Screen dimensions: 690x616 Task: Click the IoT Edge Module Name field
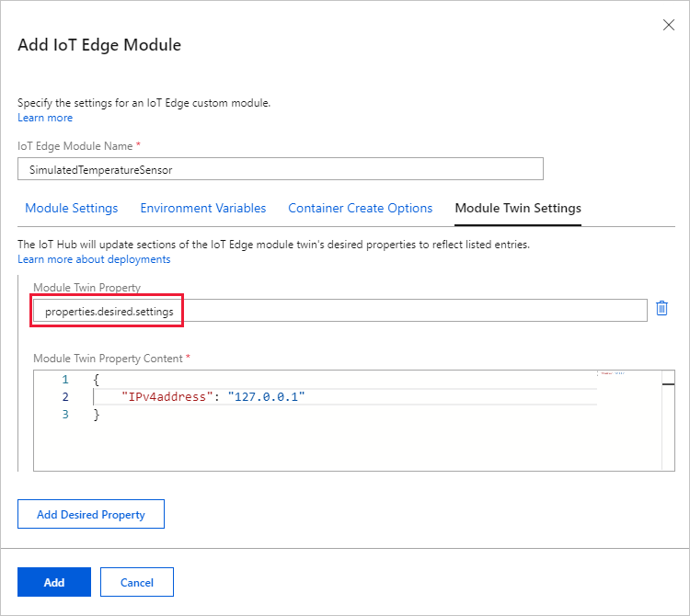pos(281,169)
